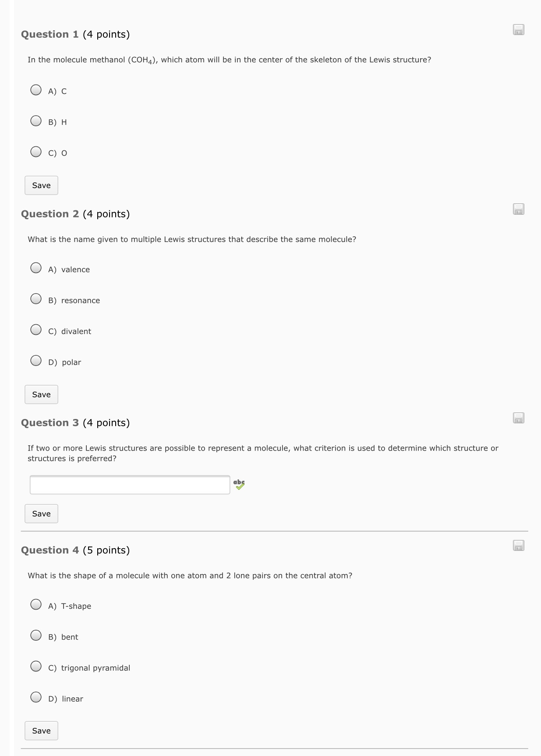
Task: Choose resonance as the Question 2 answer
Action: pyautogui.click(x=36, y=299)
